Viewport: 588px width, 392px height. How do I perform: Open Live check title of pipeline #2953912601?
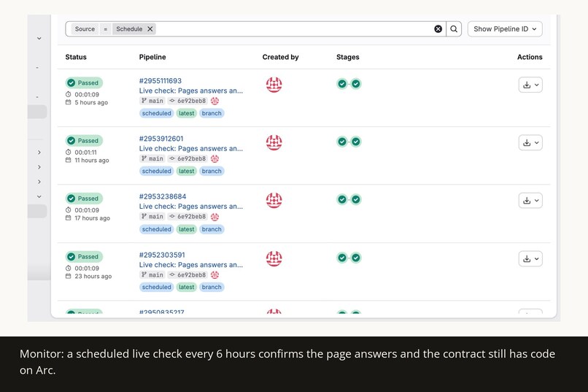click(191, 148)
